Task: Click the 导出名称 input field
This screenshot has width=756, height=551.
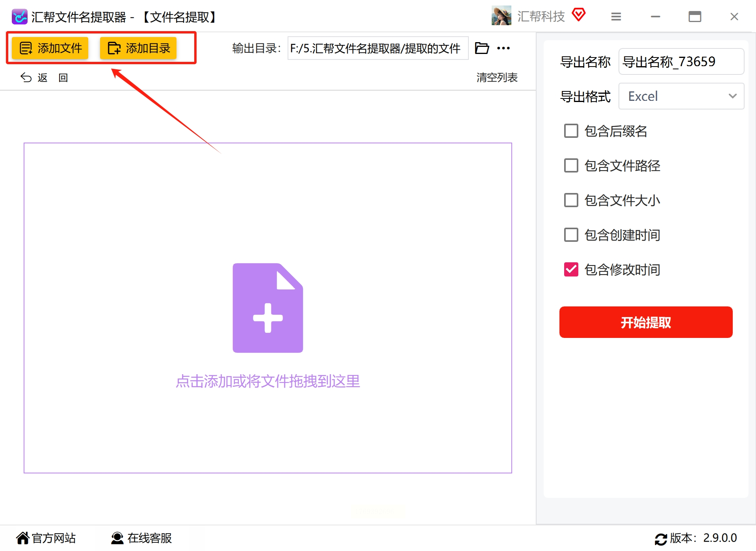Action: click(x=681, y=61)
